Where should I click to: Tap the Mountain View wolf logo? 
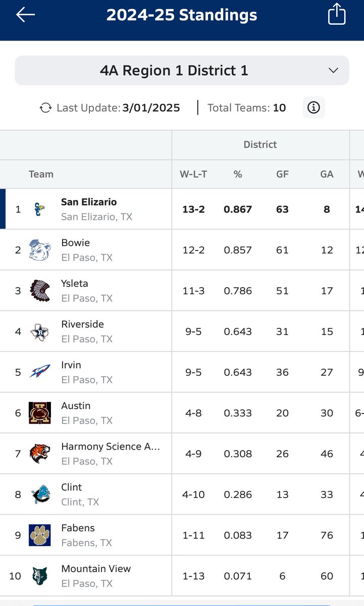tap(39, 576)
